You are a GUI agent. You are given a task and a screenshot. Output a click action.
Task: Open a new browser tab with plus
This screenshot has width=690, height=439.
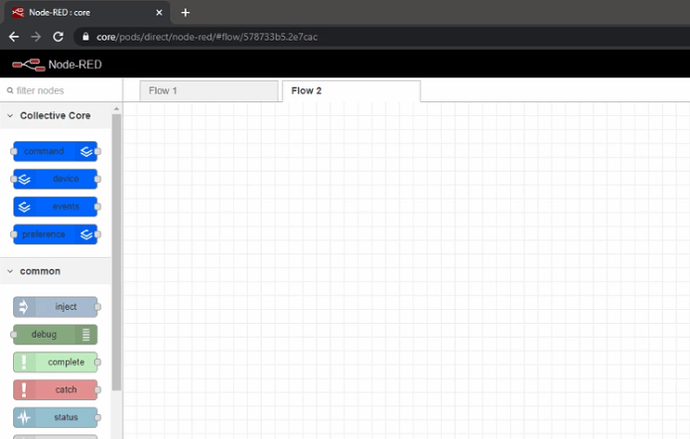(185, 13)
